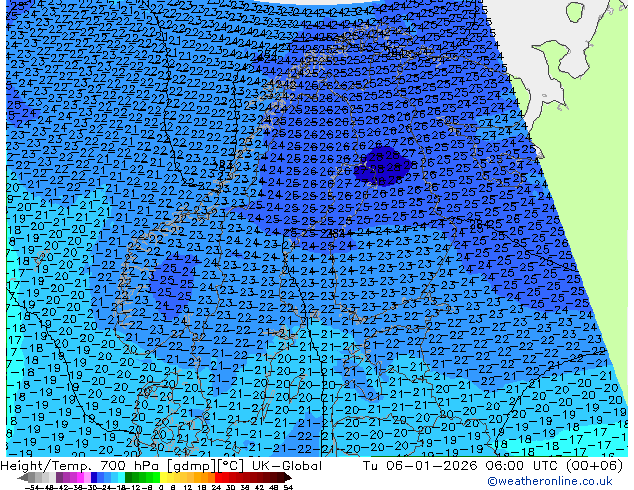Viewport: 634px width, 490px height.
Task: Click the magenta -36 legend swatch
Action: [80, 477]
